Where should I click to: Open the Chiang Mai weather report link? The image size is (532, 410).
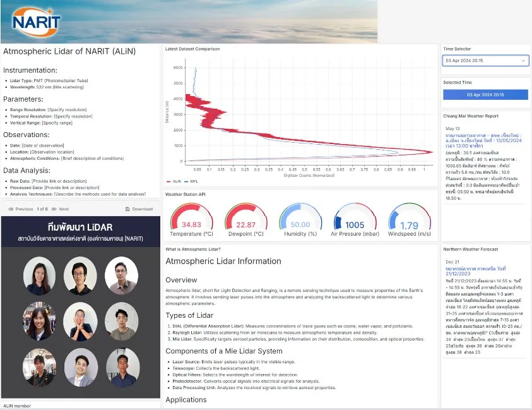pos(483,140)
